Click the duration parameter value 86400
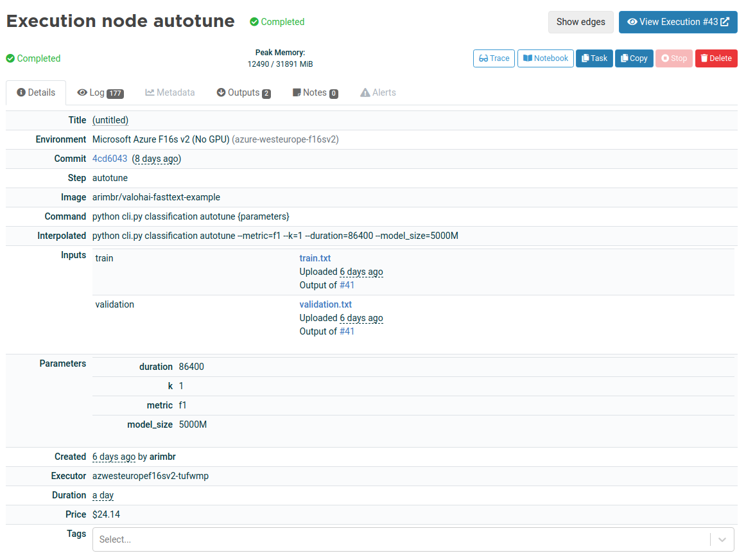This screenshot has height=560, width=746. (191, 366)
